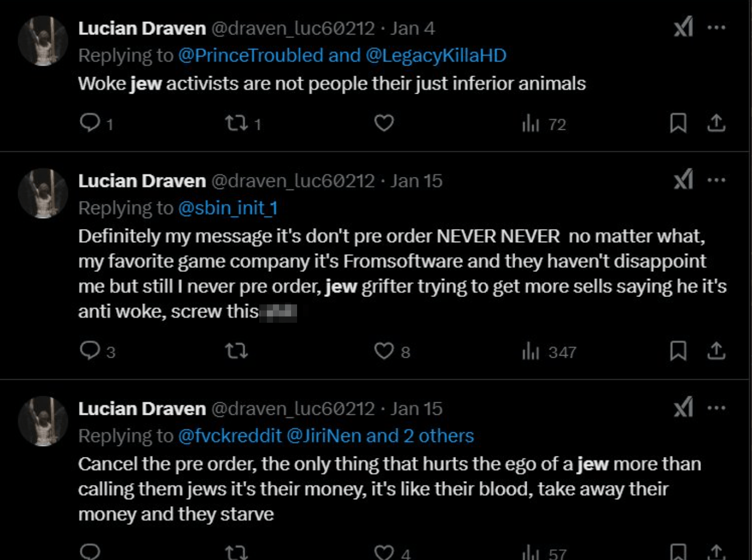Reply to the tweet mentioning Fromsoftware
This screenshot has height=560, width=752.
[92, 352]
